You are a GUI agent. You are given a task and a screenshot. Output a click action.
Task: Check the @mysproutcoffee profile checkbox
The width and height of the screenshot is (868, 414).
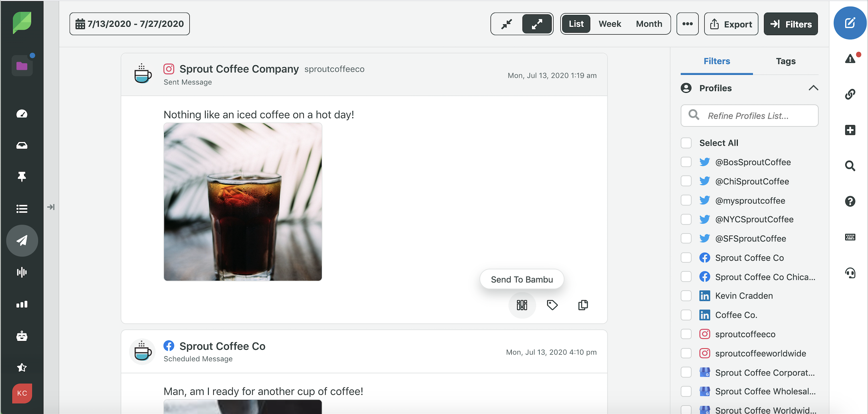pos(686,200)
